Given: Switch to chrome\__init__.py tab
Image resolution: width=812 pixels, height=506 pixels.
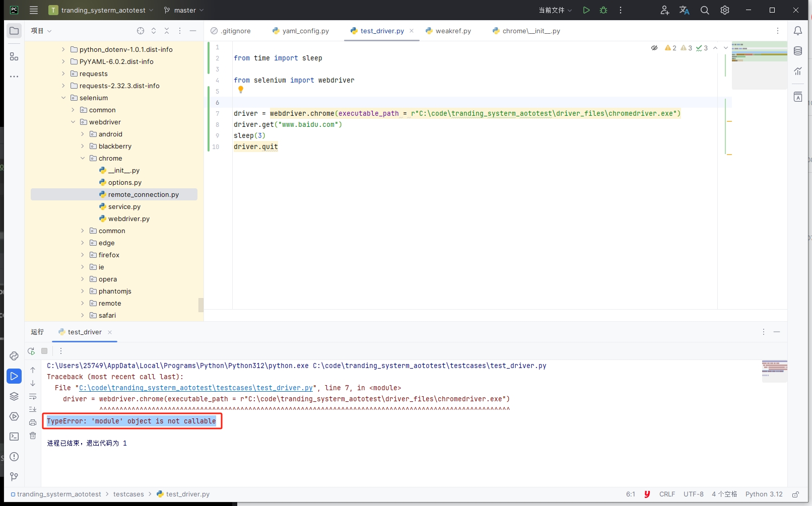Looking at the screenshot, I should point(526,31).
